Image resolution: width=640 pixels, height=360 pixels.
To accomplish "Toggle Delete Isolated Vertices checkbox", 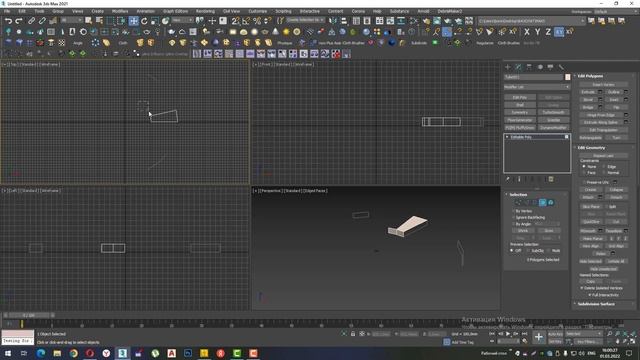I will click(x=582, y=288).
